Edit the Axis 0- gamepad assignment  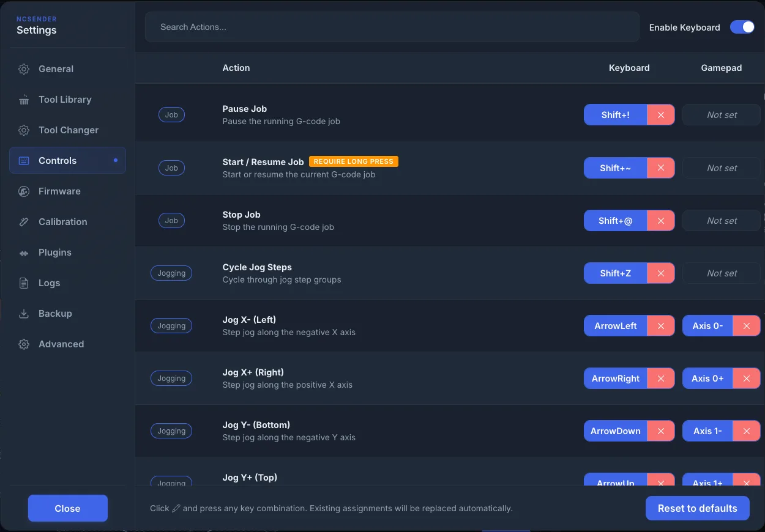(x=707, y=326)
